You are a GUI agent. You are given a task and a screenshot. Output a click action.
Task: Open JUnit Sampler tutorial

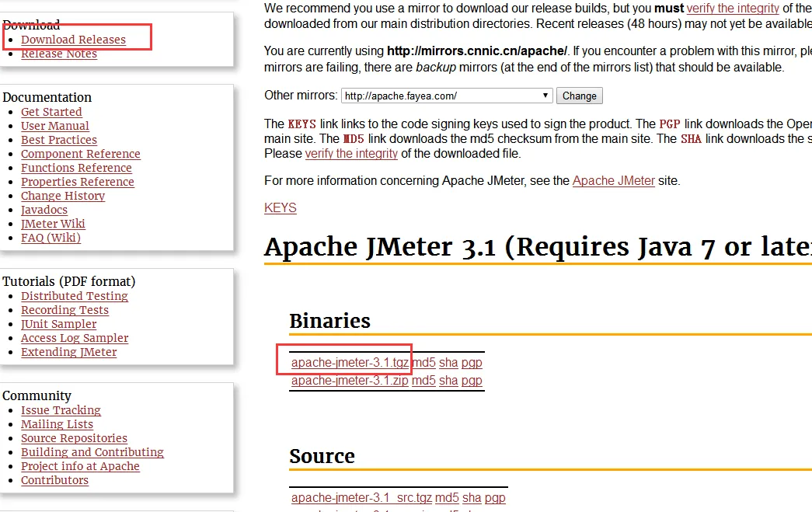[58, 324]
